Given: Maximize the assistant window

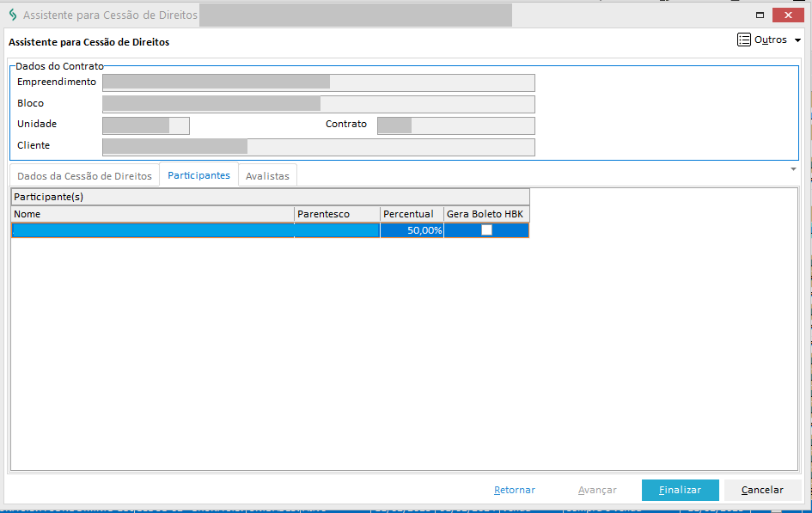Looking at the screenshot, I should pos(760,15).
